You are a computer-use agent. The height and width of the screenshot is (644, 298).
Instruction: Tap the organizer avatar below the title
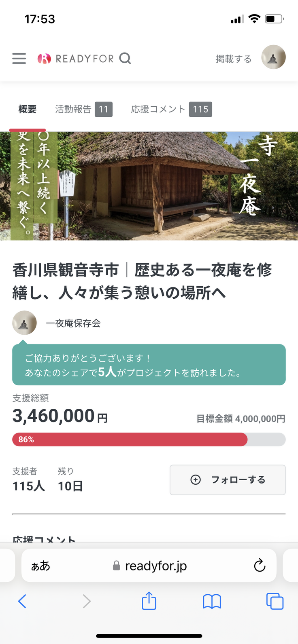[x=24, y=323]
